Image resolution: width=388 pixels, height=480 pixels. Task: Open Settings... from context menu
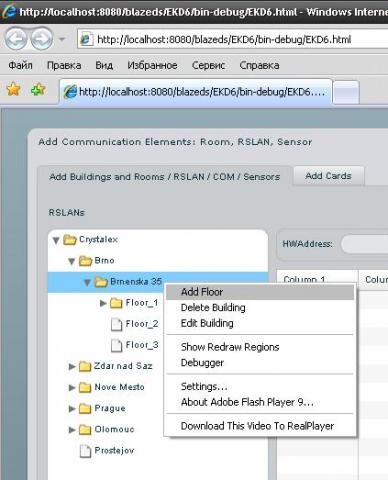pyautogui.click(x=260, y=386)
